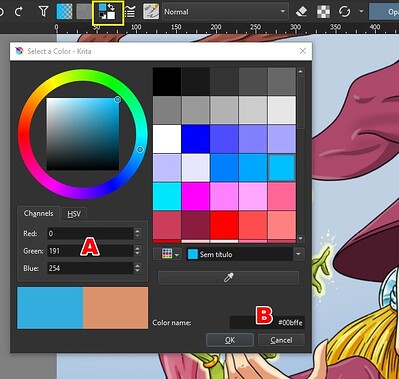Click the Blue channel value field
This screenshot has width=399, height=379.
[x=91, y=268]
